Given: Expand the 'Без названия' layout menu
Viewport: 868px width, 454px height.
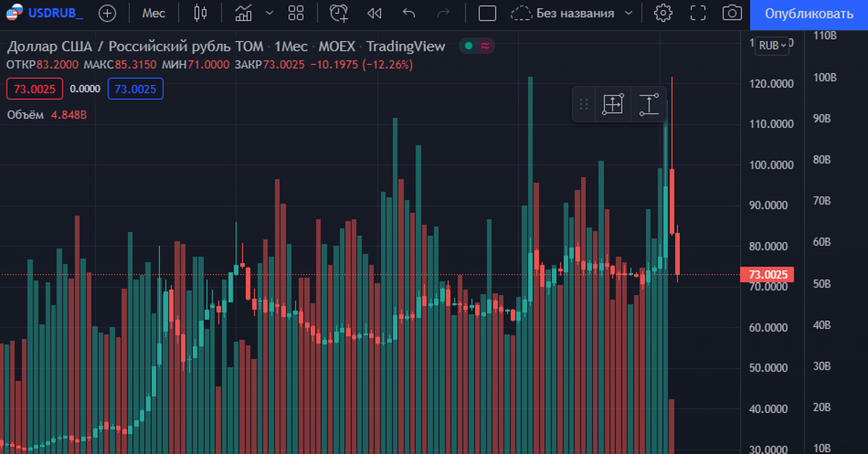Looking at the screenshot, I should [x=628, y=13].
